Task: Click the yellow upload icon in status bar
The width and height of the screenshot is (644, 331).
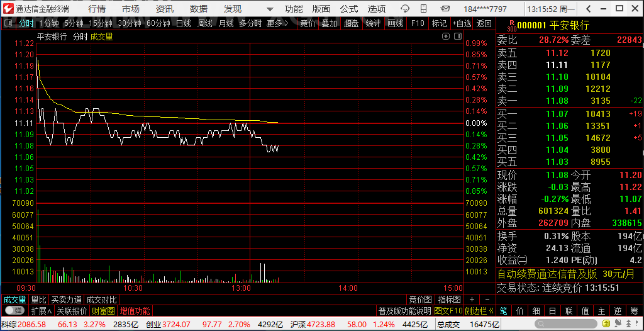Action: [x=606, y=324]
